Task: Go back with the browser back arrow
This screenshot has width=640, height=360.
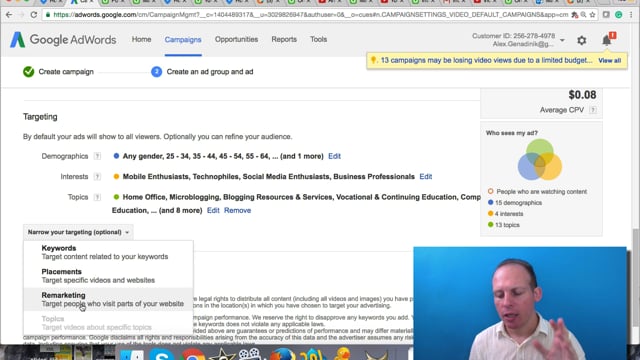Action: tap(9, 15)
